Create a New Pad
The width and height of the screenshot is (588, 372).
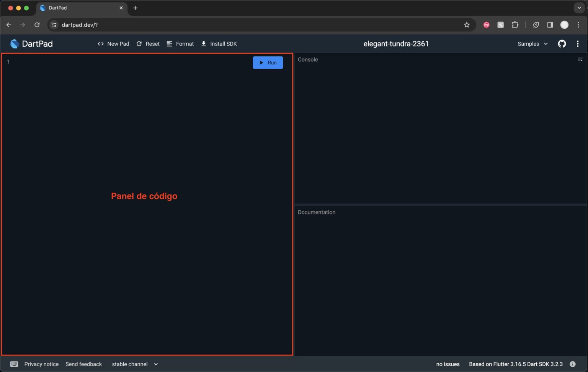(x=113, y=44)
